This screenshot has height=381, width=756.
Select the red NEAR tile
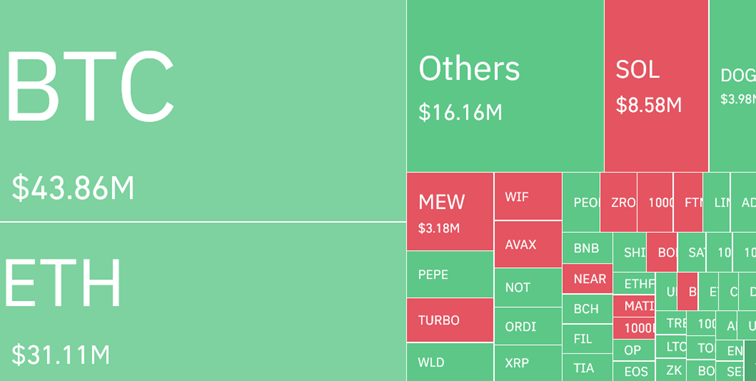587,279
